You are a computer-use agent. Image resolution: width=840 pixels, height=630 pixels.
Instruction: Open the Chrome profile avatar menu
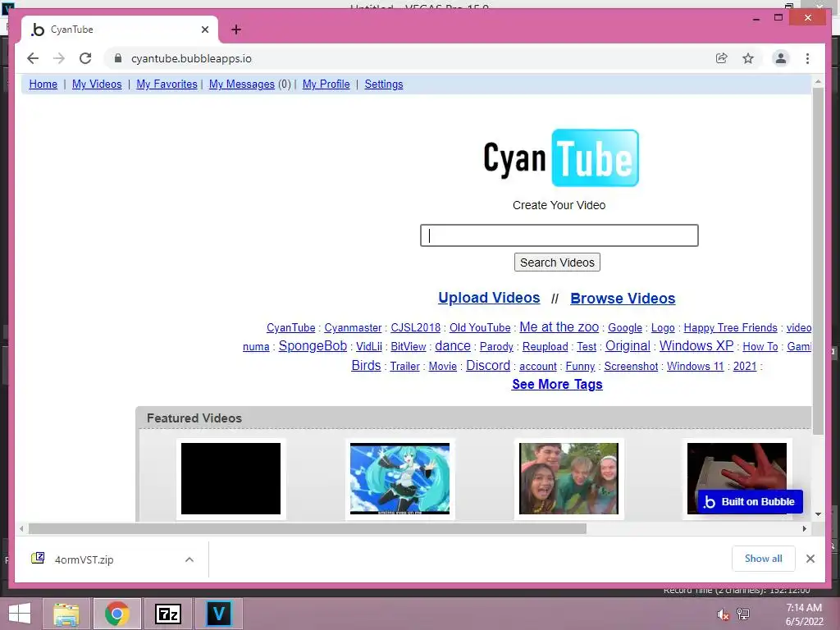(x=781, y=58)
